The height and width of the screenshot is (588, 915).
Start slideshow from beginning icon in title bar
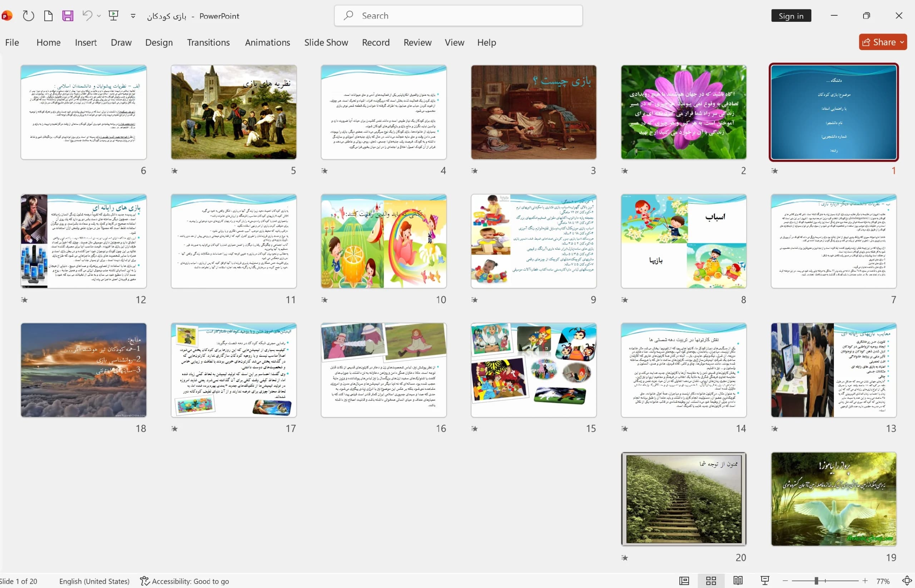coord(113,16)
